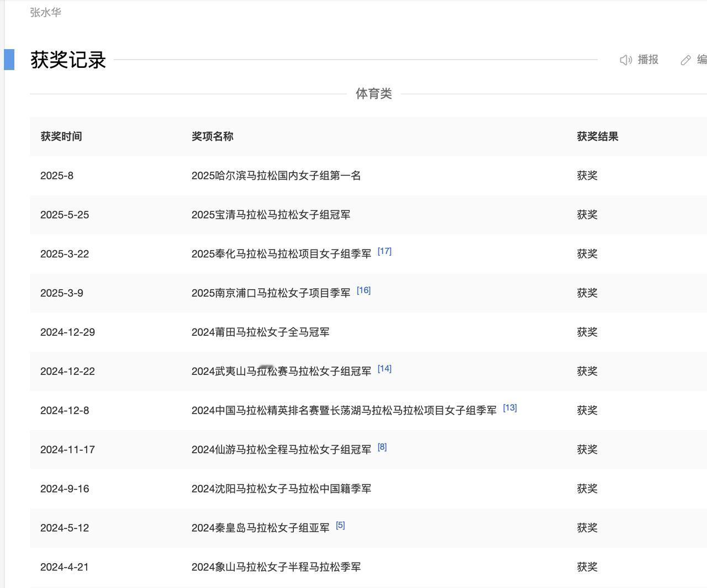The height and width of the screenshot is (588, 707).
Task: Click 获奖 result in 2024-4-21 row
Action: (587, 568)
